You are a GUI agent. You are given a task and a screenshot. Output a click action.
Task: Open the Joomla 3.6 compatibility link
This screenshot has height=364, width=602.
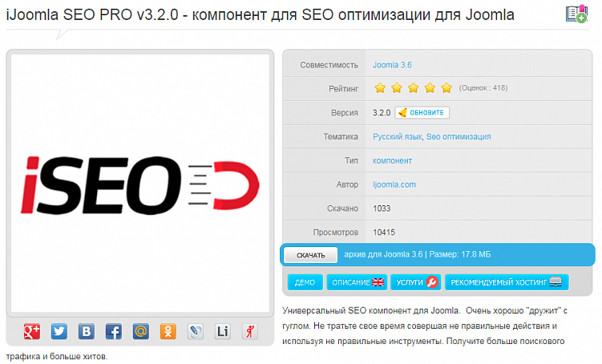392,65
